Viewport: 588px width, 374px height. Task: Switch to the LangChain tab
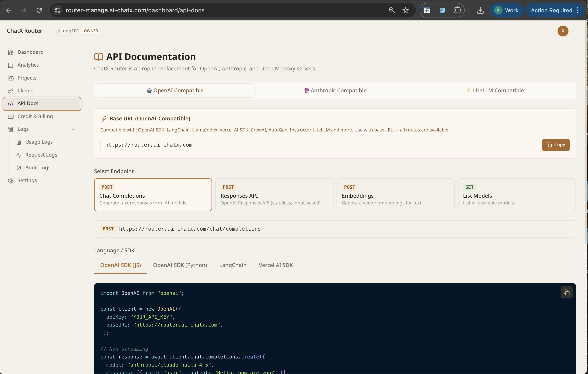(233, 265)
